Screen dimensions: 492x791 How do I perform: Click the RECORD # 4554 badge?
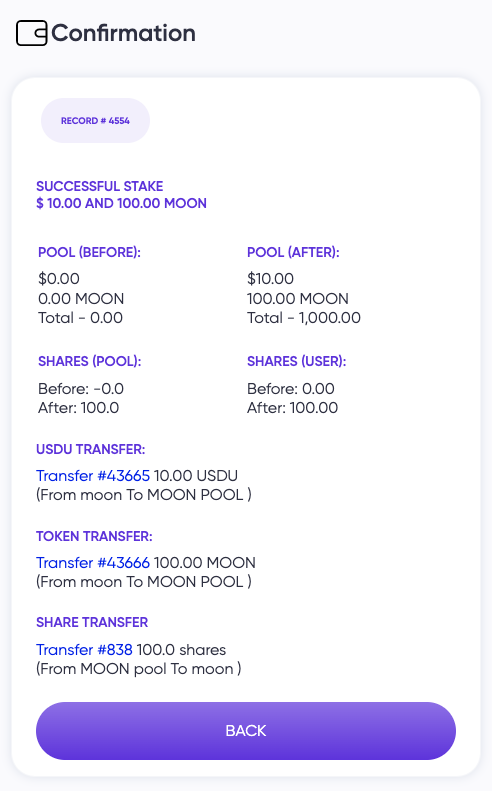point(95,121)
